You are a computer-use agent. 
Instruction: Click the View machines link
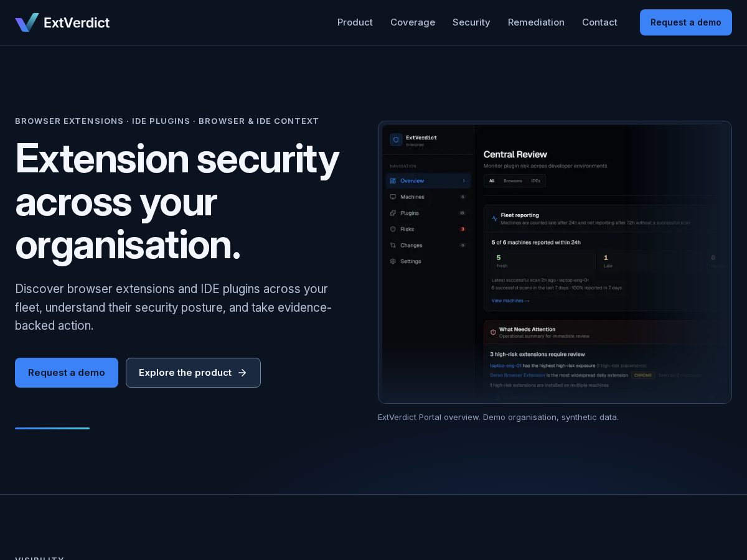pos(510,301)
